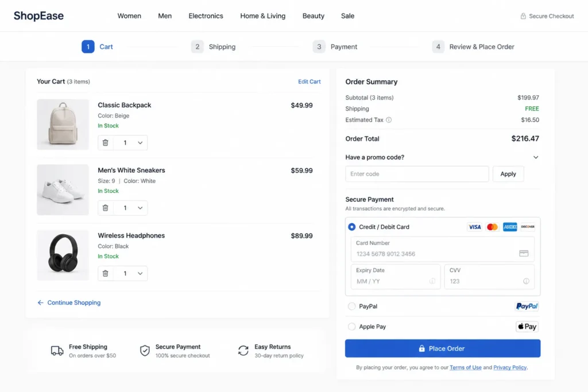Go to Electronics category

coord(206,15)
